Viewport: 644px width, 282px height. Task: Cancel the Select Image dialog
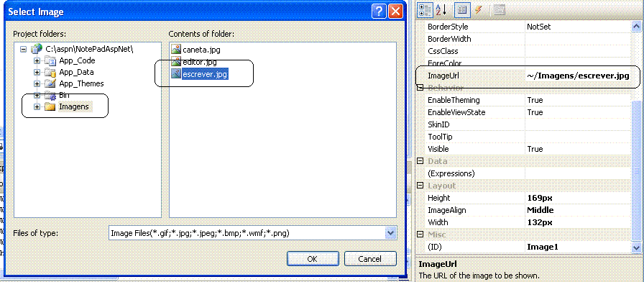click(370, 259)
